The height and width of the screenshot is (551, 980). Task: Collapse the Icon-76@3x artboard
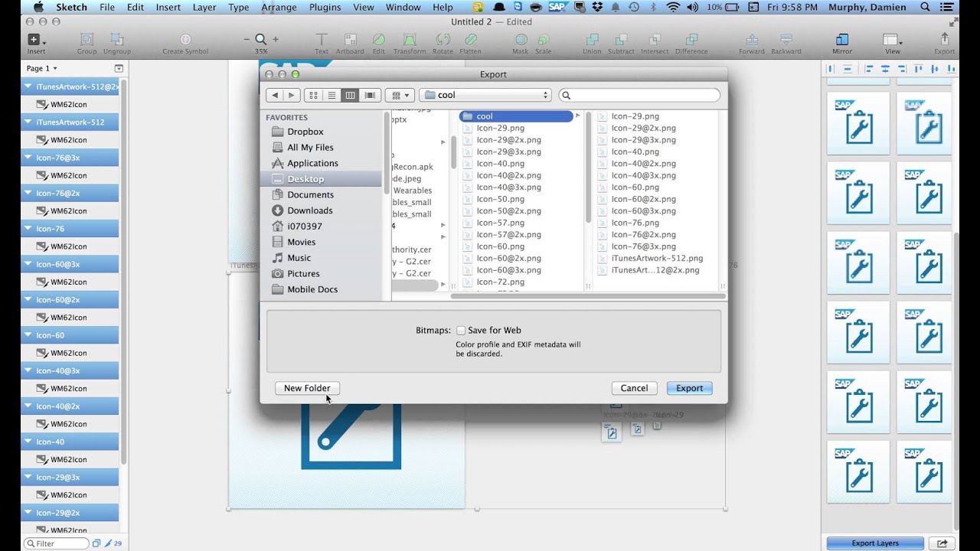(28, 158)
